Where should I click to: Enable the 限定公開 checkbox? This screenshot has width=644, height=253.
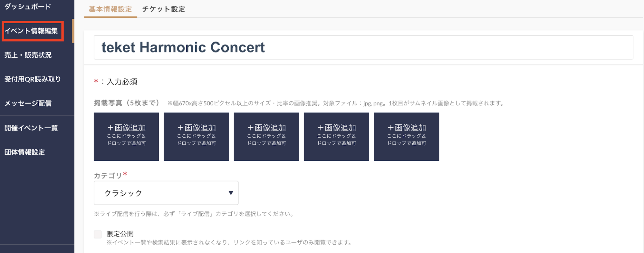click(98, 234)
